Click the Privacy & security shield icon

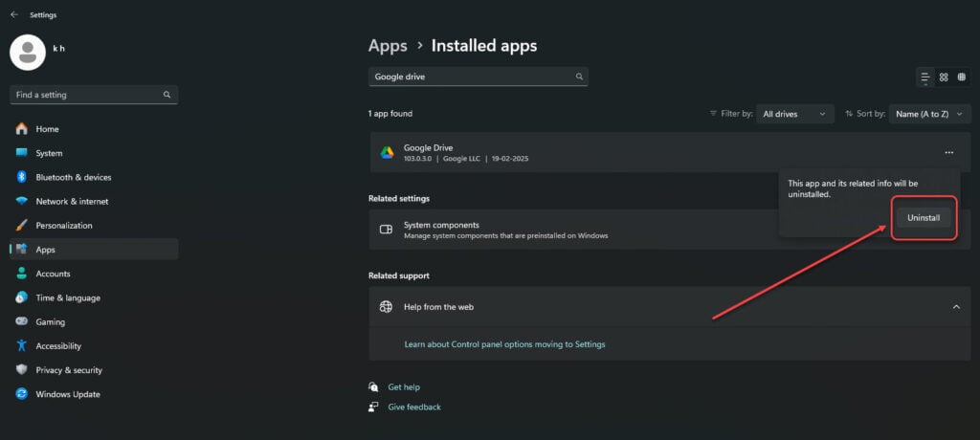(22, 370)
